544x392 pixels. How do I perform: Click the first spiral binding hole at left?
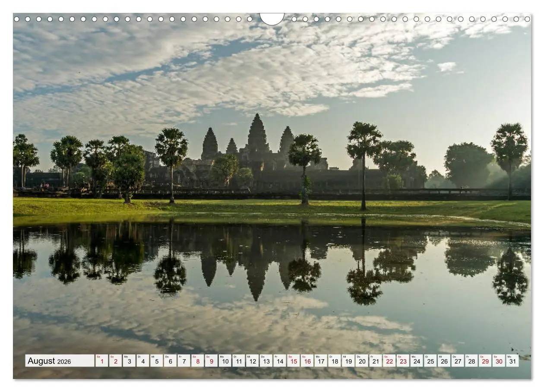16,19
